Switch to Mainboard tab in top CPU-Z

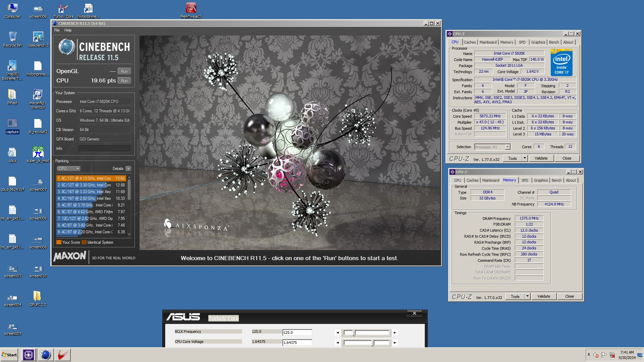[488, 42]
